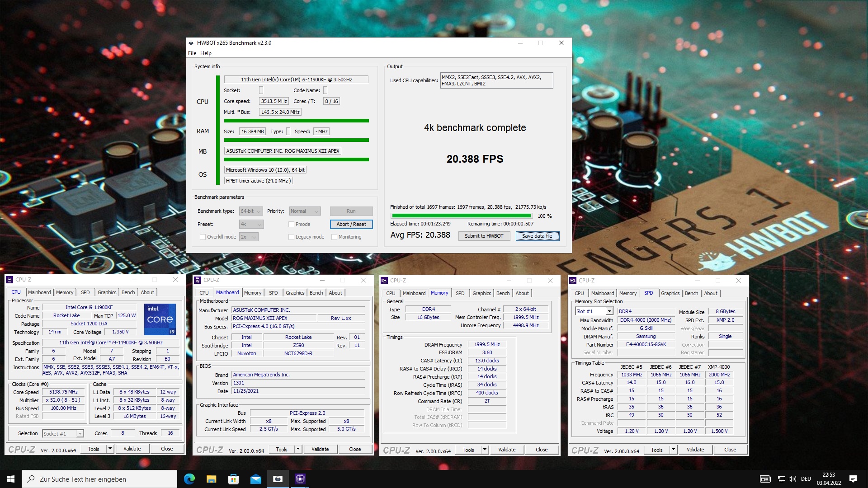Open the Benchmark type 64-bit dropdown

[251, 211]
